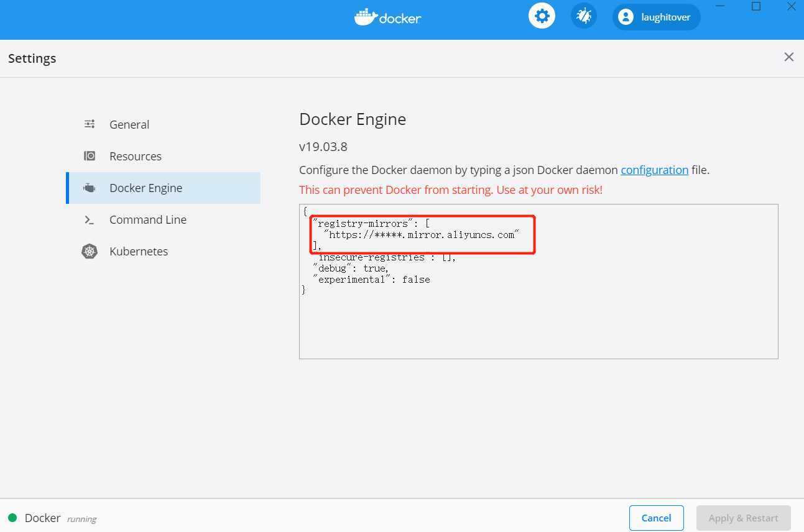Click the Kubernetes wheel icon

(x=90, y=252)
